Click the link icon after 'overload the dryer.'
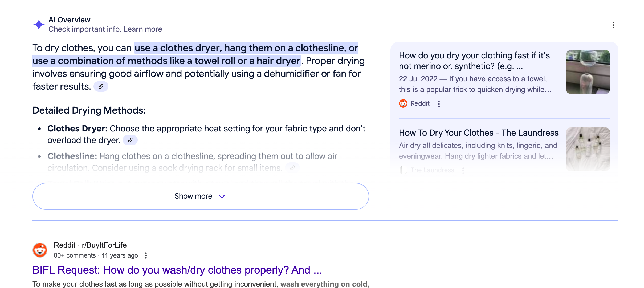 pos(130,140)
